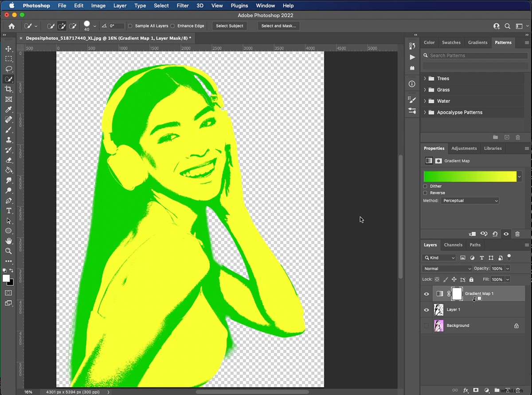532x395 pixels.
Task: Grab the Zoom tool
Action: click(x=8, y=251)
